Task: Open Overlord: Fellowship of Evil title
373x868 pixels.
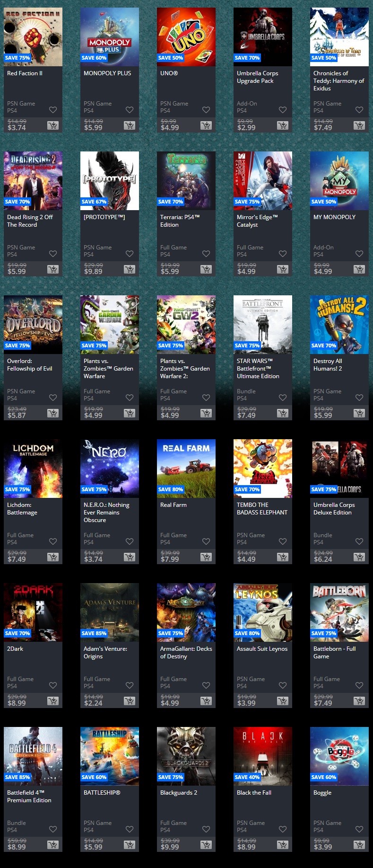Action: coord(29,365)
